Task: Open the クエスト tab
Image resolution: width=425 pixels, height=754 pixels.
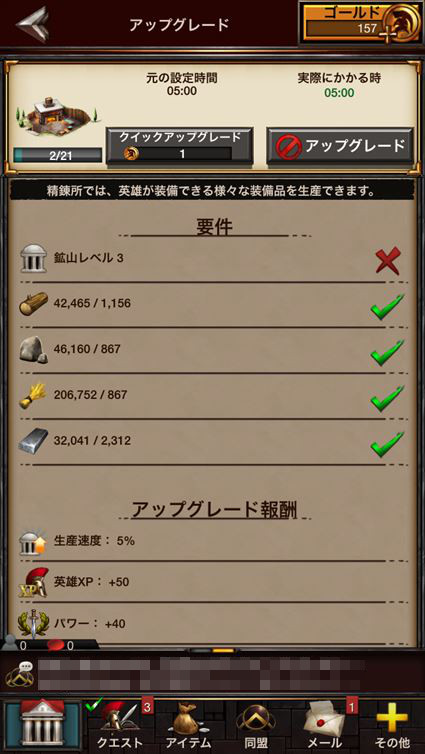Action: (120, 725)
